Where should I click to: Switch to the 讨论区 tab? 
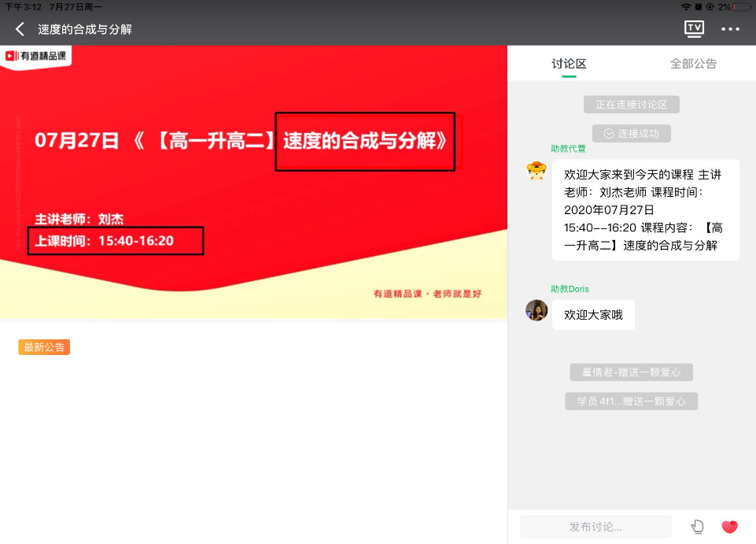[569, 64]
